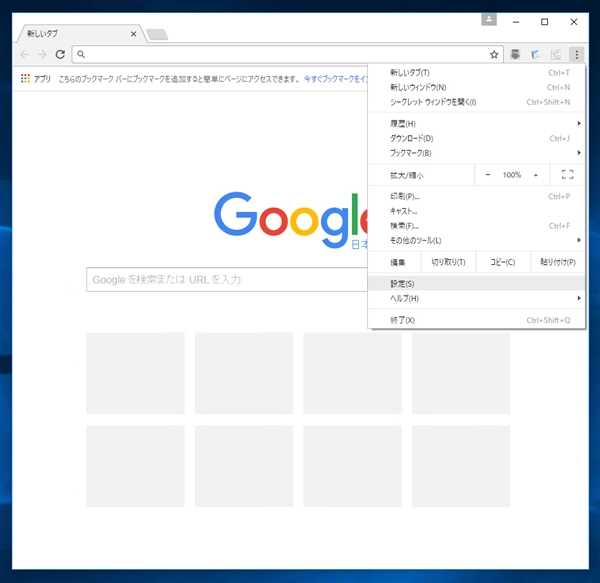This screenshot has width=600, height=583.
Task: Enter fullscreen with the fullscreen icon
Action: 567,175
